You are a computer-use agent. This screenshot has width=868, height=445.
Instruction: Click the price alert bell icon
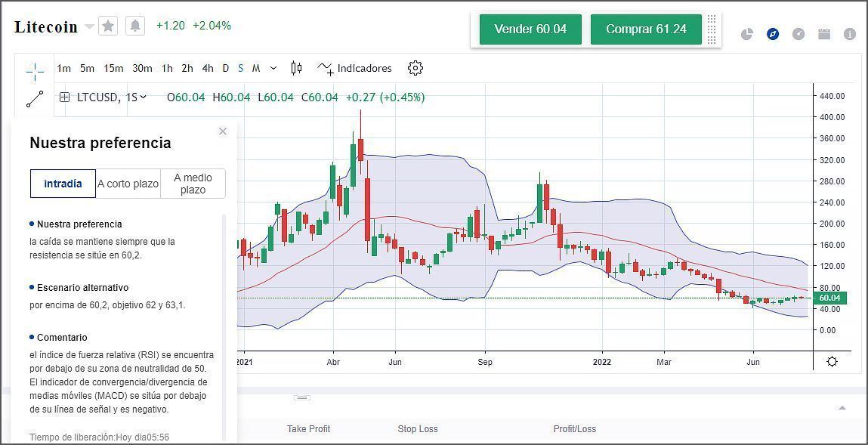coord(135,26)
